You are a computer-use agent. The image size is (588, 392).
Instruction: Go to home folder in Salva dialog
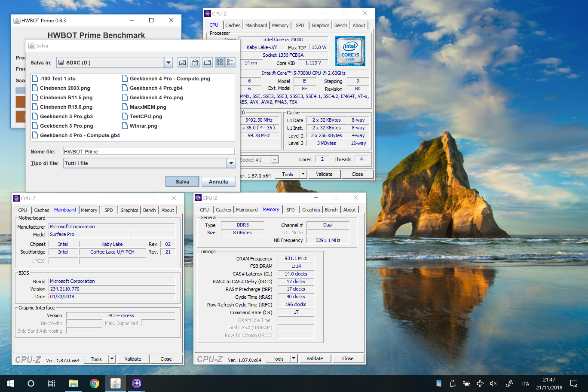coord(195,62)
